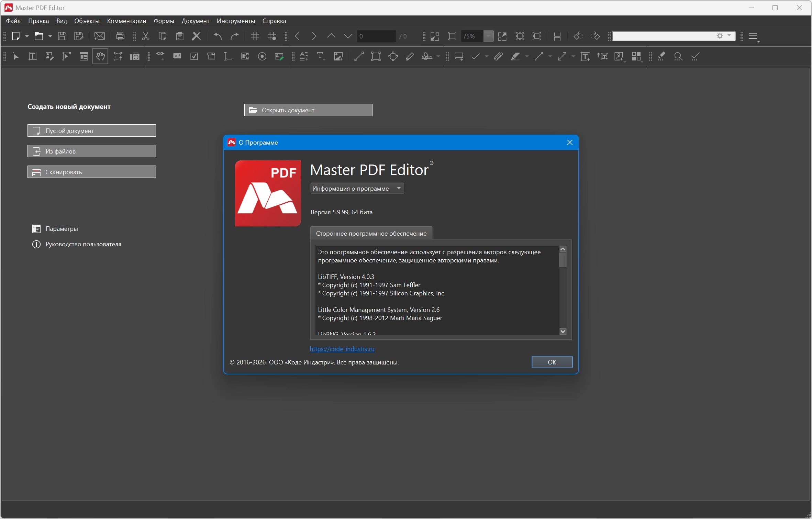Open the checkmark tool dropdown arrow
Image resolution: width=812 pixels, height=519 pixels.
click(x=487, y=56)
